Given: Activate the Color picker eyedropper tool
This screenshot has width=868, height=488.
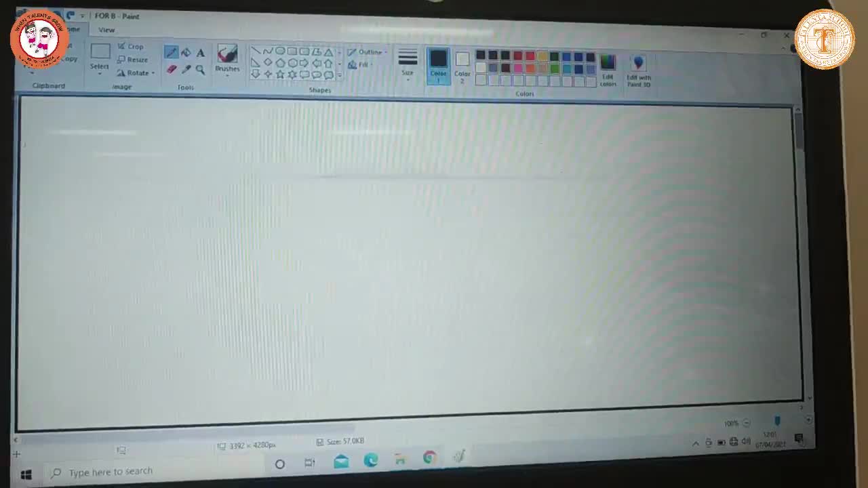Looking at the screenshot, I should pos(186,69).
